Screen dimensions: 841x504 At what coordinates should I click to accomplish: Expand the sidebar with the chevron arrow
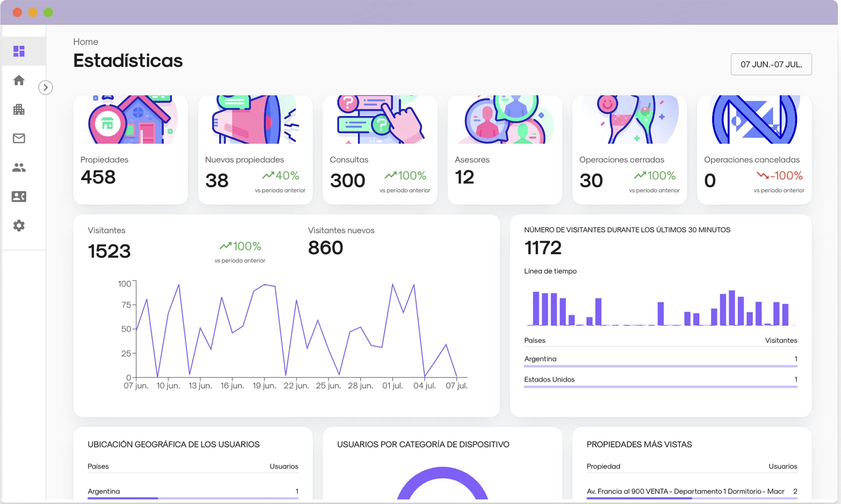click(46, 87)
